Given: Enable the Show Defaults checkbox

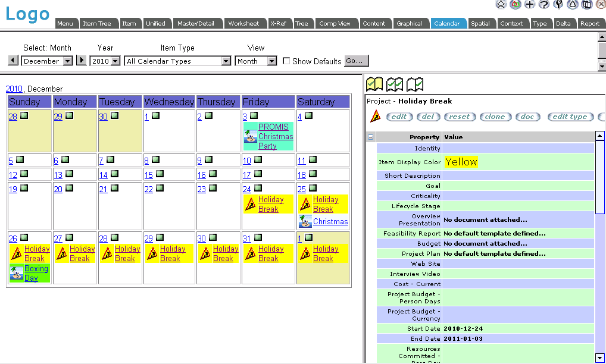Looking at the screenshot, I should pos(286,61).
